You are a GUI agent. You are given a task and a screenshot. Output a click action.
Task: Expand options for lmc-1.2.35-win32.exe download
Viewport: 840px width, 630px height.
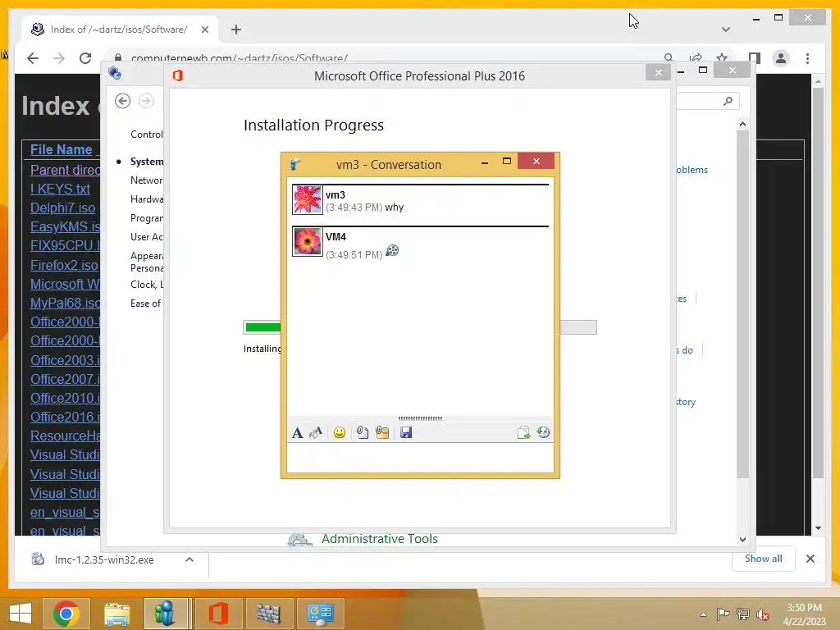coord(189,559)
